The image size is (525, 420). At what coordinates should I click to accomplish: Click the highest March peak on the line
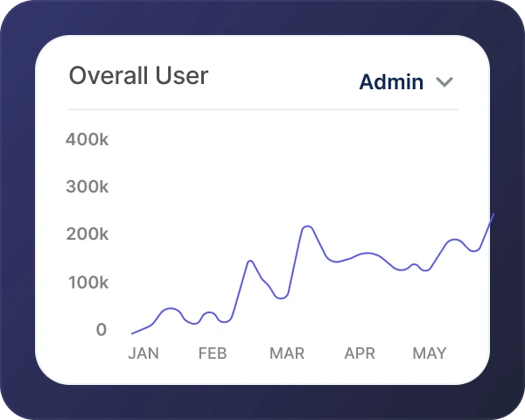(306, 227)
